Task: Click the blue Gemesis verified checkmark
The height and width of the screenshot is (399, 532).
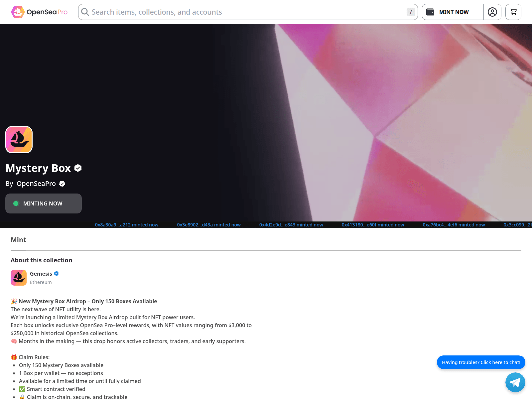Action: coord(57,274)
